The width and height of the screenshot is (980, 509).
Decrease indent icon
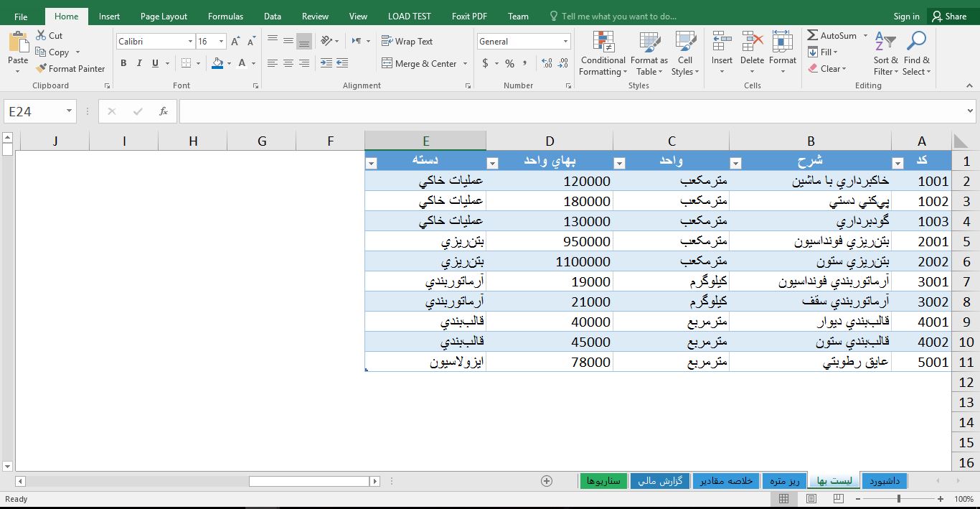(x=326, y=63)
